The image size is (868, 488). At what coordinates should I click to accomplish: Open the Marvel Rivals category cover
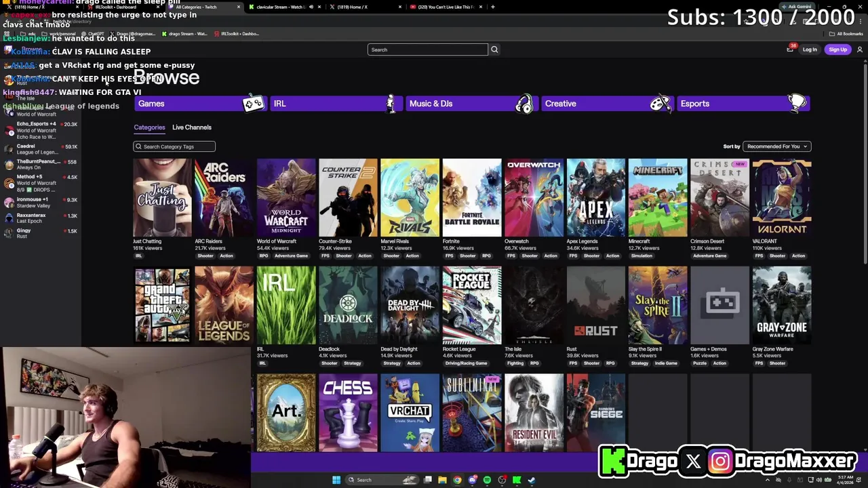tap(410, 197)
